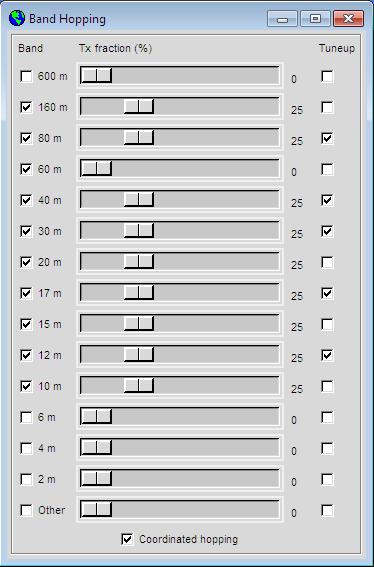Disable Tuneup for 80 m band

(x=327, y=138)
